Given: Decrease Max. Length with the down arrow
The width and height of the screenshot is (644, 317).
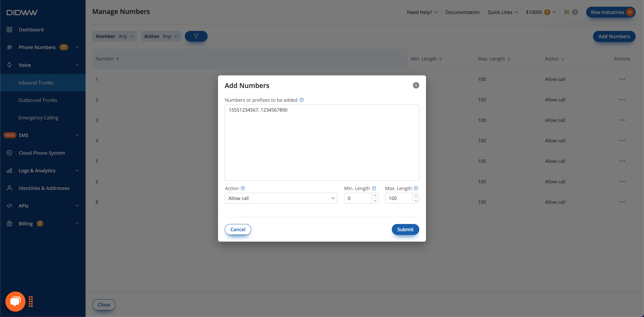Looking at the screenshot, I should (x=416, y=201).
